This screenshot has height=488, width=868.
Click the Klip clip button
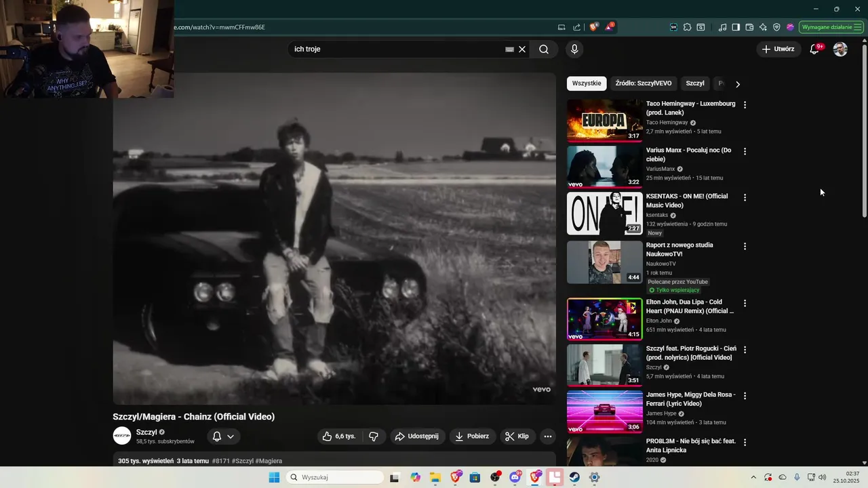point(517,436)
